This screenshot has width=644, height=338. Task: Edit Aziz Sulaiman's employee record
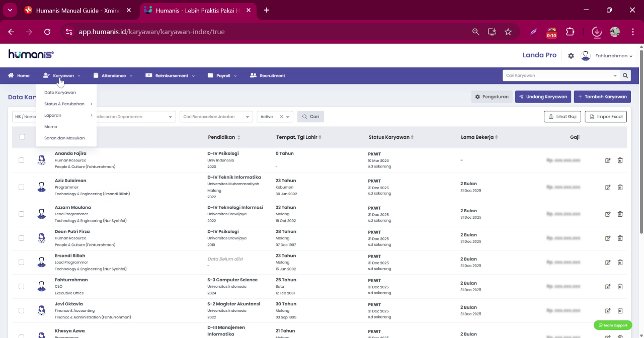pos(608,187)
